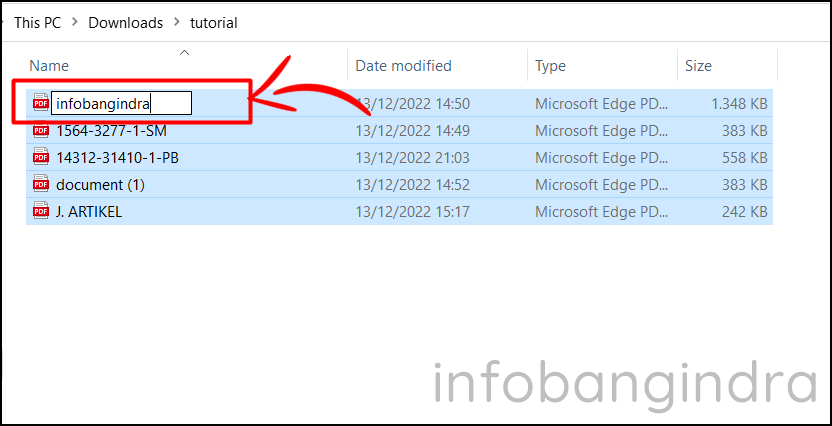The height and width of the screenshot is (426, 832).
Task: Click the PDF icon of 1564-3277-1-SM
Action: pos(40,131)
